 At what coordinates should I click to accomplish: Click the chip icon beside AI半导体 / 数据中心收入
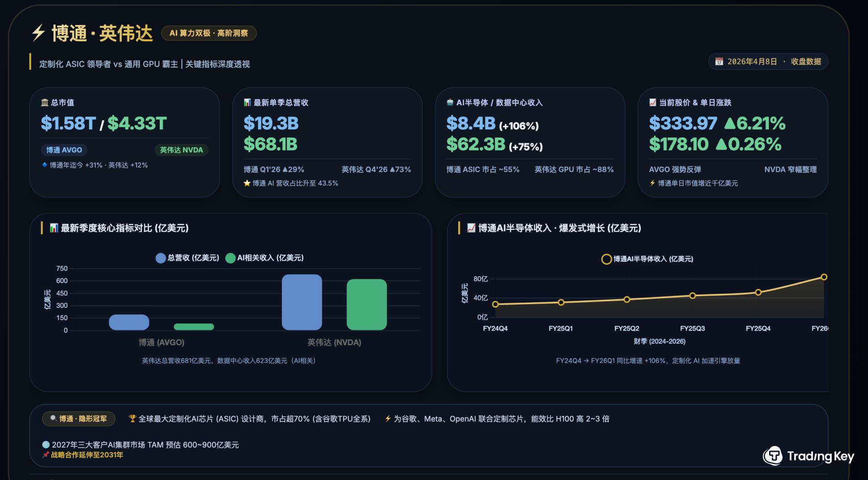(x=450, y=103)
